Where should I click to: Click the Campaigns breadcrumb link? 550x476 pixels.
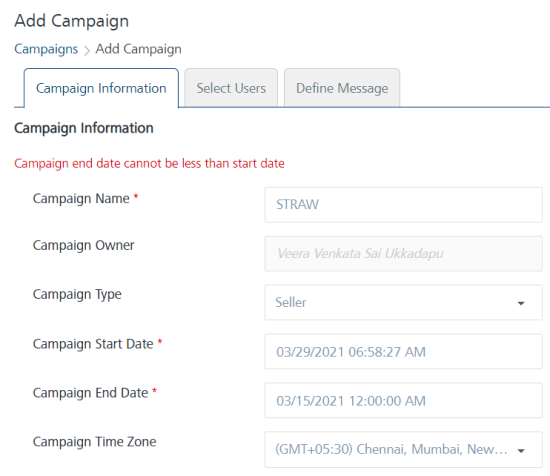click(46, 49)
